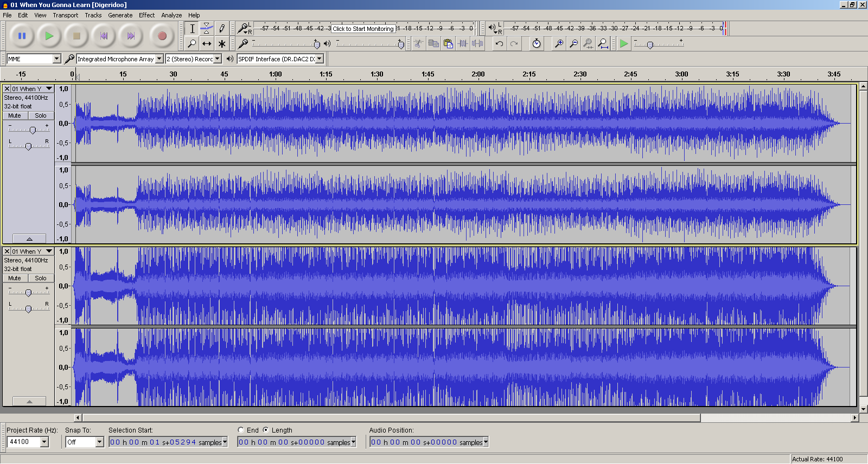This screenshot has width=868, height=464.
Task: Skip to start of the project
Action: (104, 36)
